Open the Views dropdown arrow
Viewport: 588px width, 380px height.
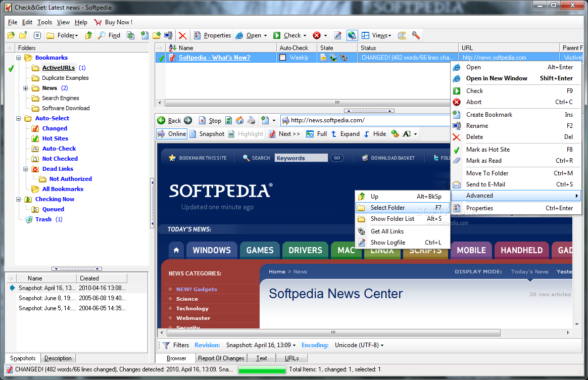point(389,36)
